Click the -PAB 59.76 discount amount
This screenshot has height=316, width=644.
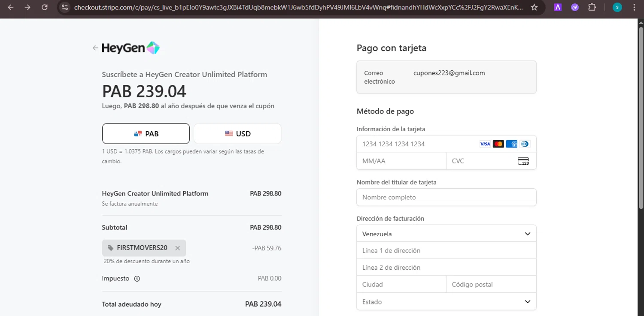(267, 248)
